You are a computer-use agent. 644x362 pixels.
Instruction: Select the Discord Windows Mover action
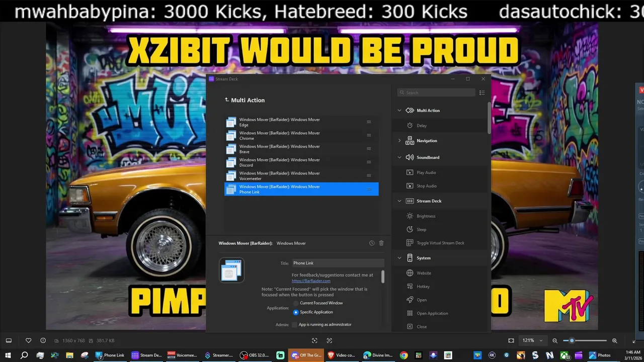click(x=301, y=162)
